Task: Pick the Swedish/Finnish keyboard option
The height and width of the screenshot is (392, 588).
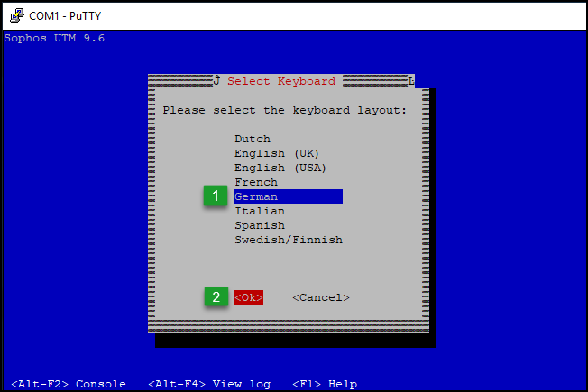Action: click(289, 240)
